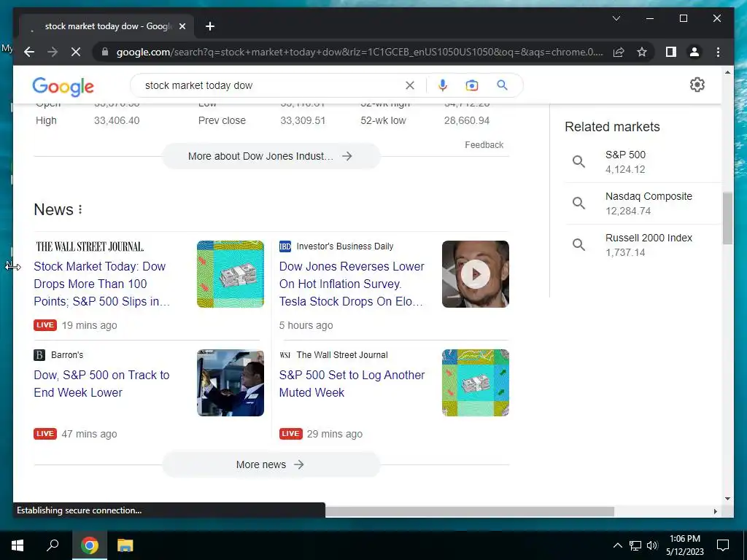Open the Chrome profile menu
This screenshot has height=560, width=747.
point(694,52)
